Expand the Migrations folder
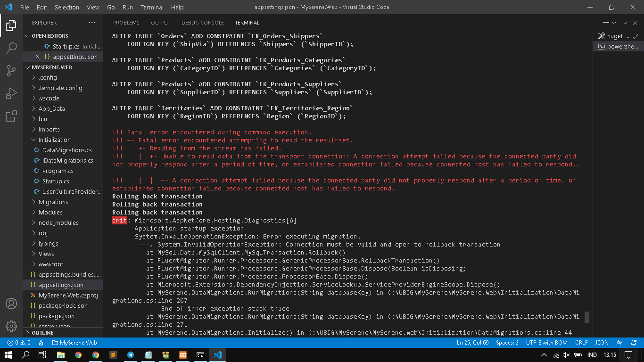The height and width of the screenshot is (362, 644). pyautogui.click(x=63, y=202)
